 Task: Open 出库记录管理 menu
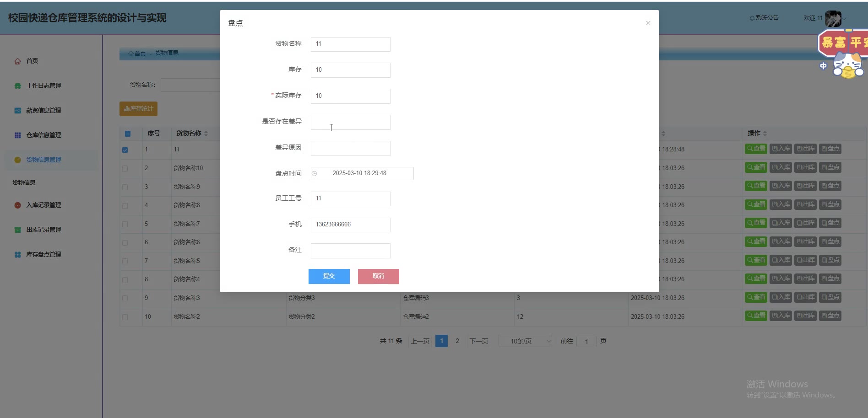click(43, 230)
